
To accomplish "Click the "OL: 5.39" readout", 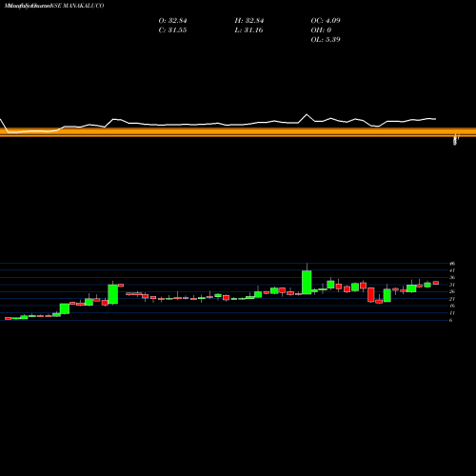I will coord(326,40).
